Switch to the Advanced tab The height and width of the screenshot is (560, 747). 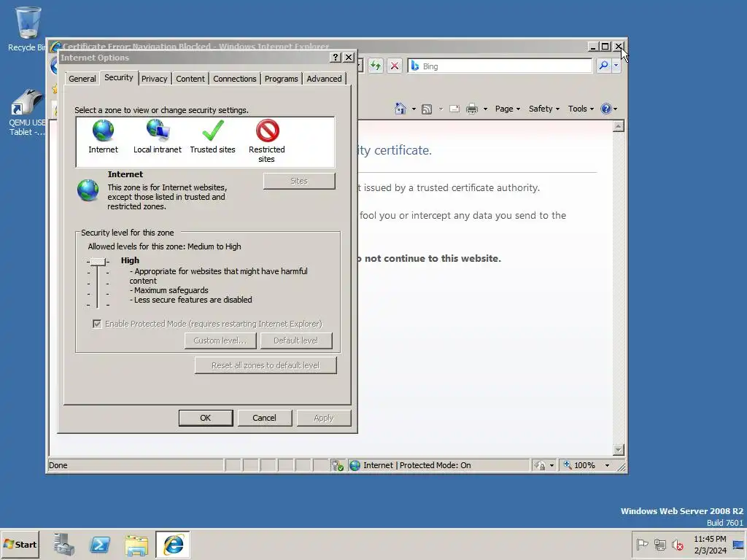(324, 79)
